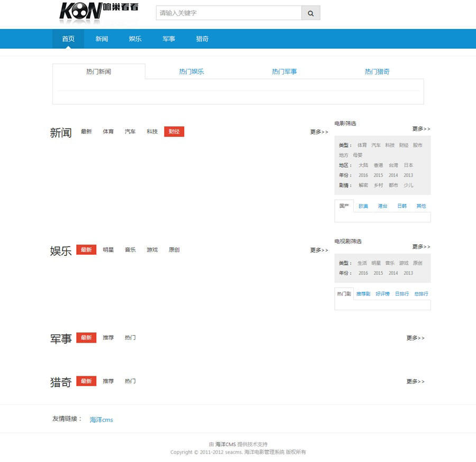Select 热门 in the 军事 section
The image size is (476, 462).
[x=130, y=338]
